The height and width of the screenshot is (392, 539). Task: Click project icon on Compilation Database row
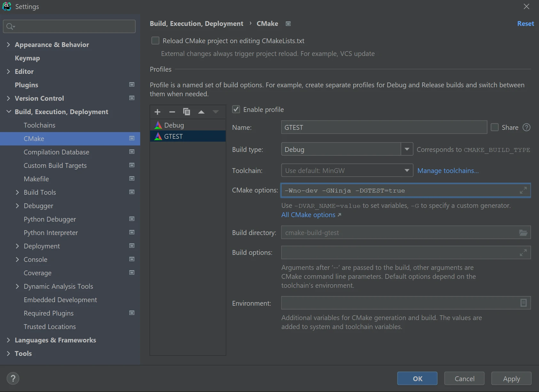[132, 152]
